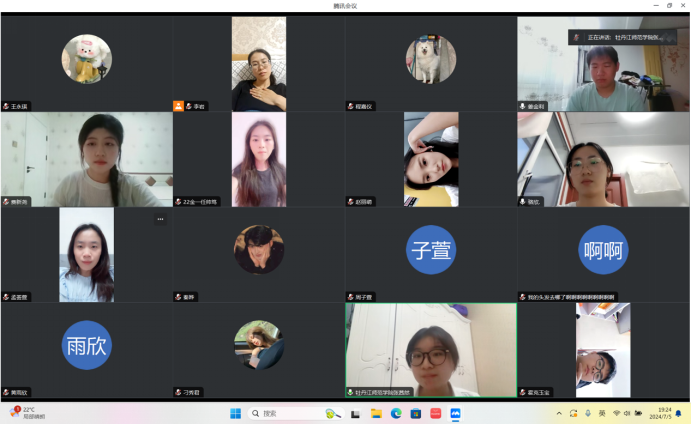Viewport: 692px width, 425px height.
Task: Click the three-dot more options on the third-row first tile
Action: pyautogui.click(x=160, y=219)
